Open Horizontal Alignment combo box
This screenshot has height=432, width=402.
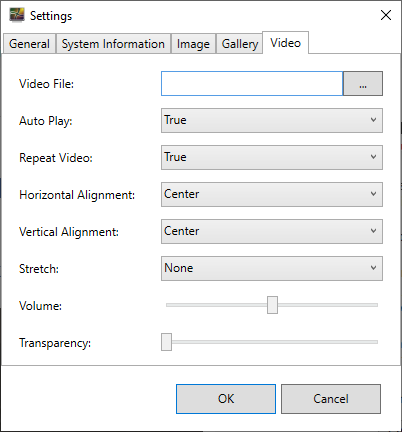coord(272,194)
